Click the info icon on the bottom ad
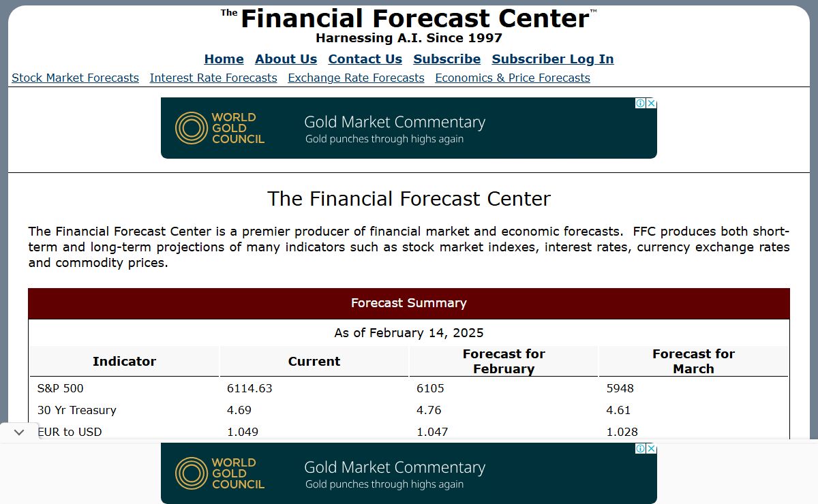This screenshot has width=818, height=504. (641, 449)
